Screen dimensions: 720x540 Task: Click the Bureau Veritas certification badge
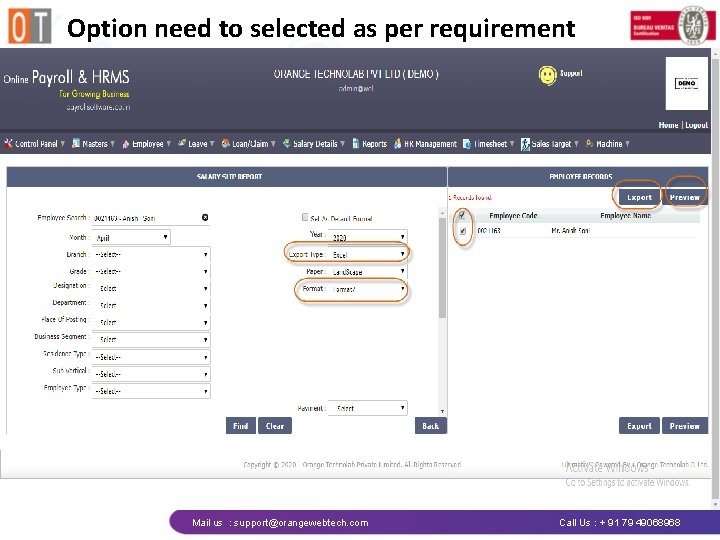(x=673, y=25)
